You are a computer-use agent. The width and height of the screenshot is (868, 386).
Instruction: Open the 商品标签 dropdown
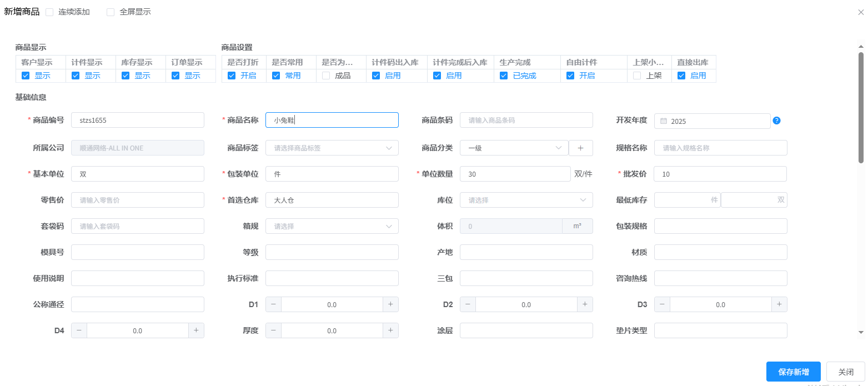pos(332,148)
